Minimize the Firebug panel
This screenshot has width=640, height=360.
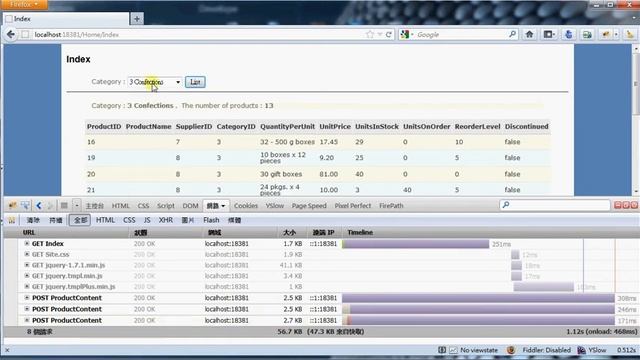pyautogui.click(x=618, y=205)
